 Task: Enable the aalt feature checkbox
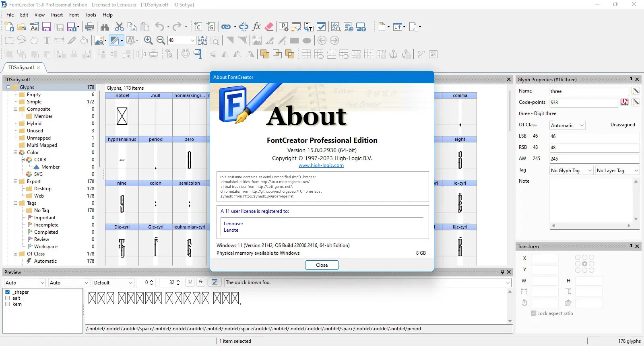[7, 298]
